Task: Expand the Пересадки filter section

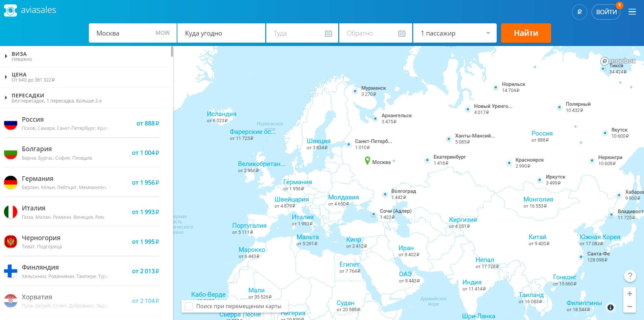Action: click(6, 98)
